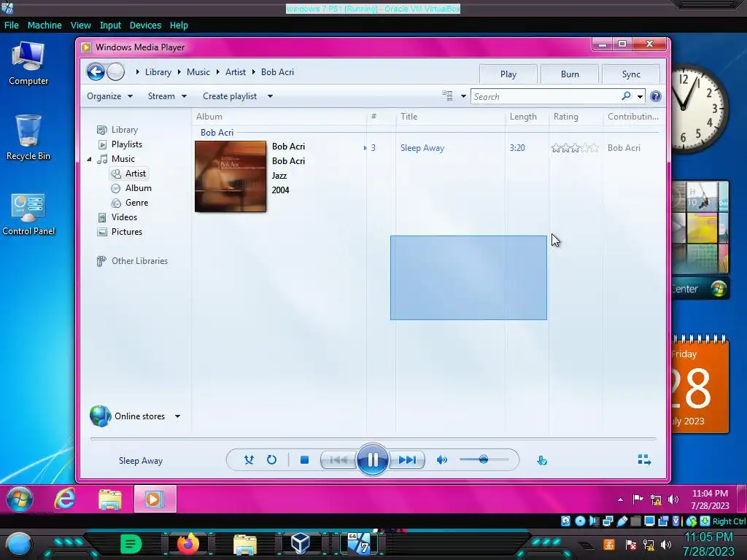Adjust the volume slider
747x560 pixels.
tap(484, 459)
